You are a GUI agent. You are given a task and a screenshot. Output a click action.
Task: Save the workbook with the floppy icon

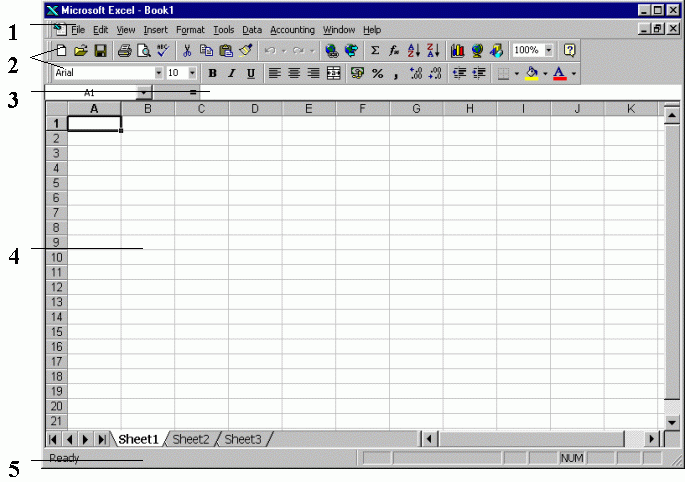pos(100,51)
